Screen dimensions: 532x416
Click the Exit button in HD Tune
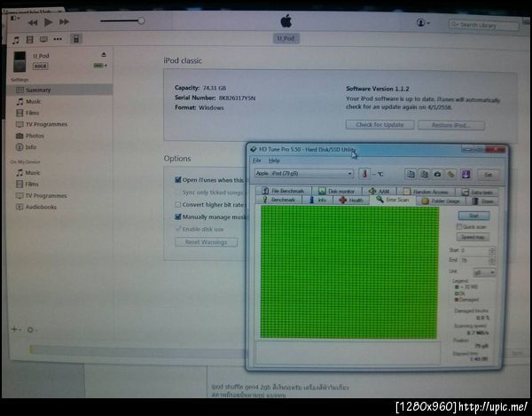pos(488,175)
